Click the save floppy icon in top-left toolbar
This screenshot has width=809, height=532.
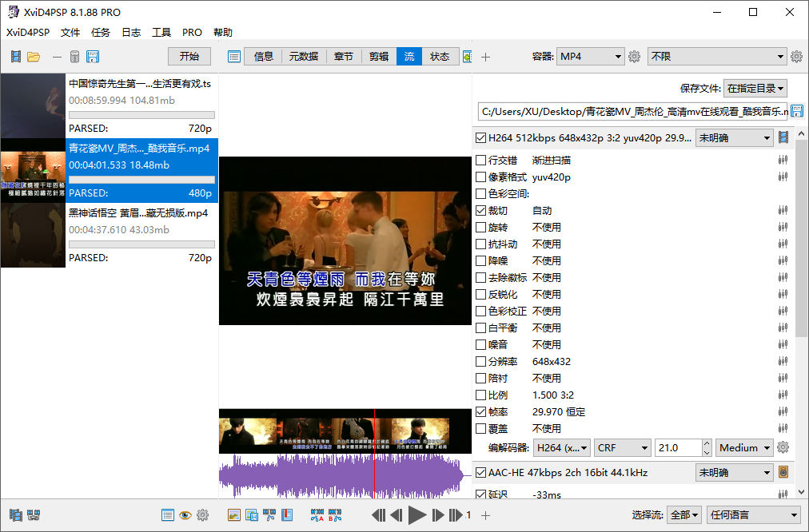[93, 56]
